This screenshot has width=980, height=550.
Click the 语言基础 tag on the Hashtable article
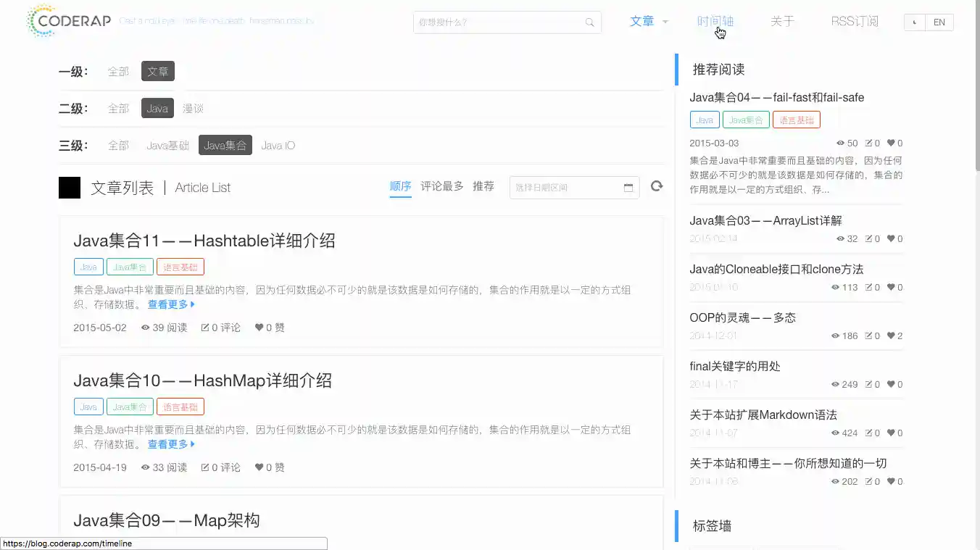tap(180, 267)
